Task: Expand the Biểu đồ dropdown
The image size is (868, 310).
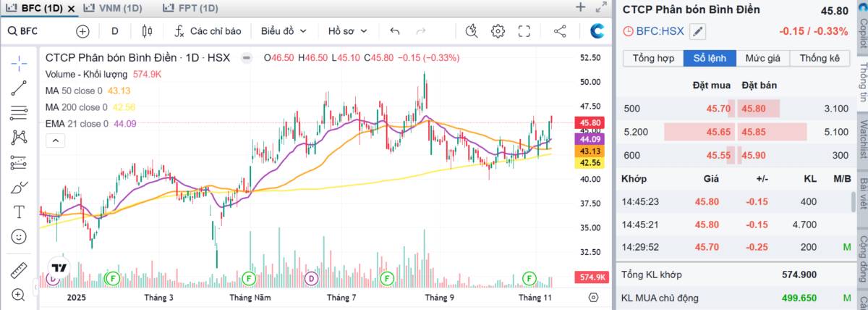Action: click(x=284, y=31)
